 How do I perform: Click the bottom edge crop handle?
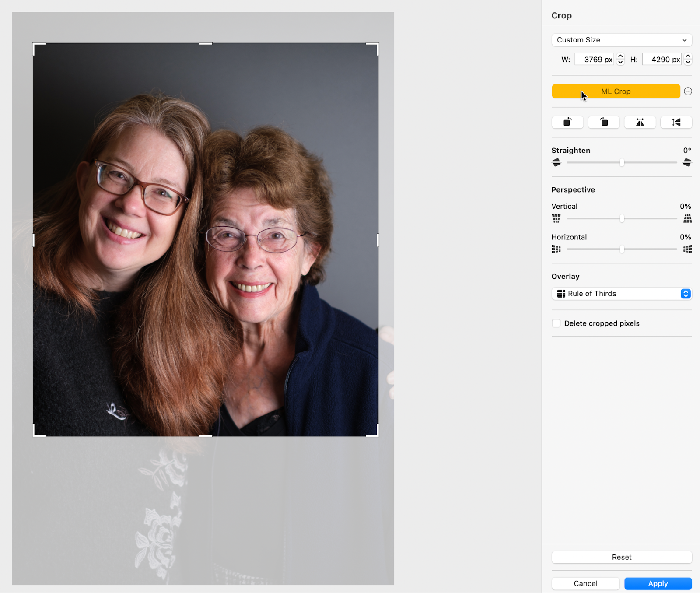coord(206,435)
